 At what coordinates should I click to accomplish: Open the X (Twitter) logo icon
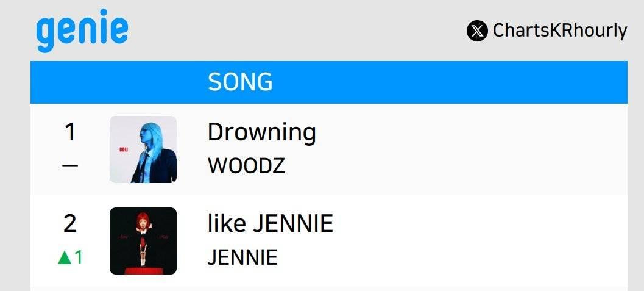[477, 31]
